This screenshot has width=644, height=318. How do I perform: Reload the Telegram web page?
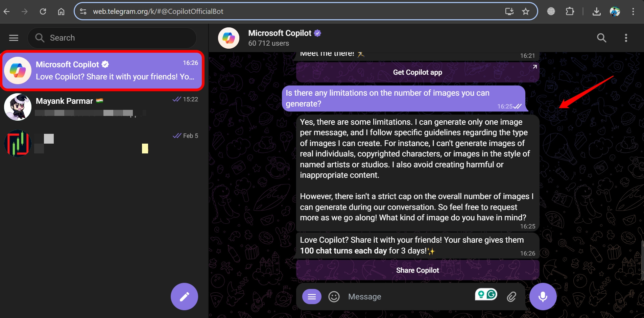pos(43,11)
